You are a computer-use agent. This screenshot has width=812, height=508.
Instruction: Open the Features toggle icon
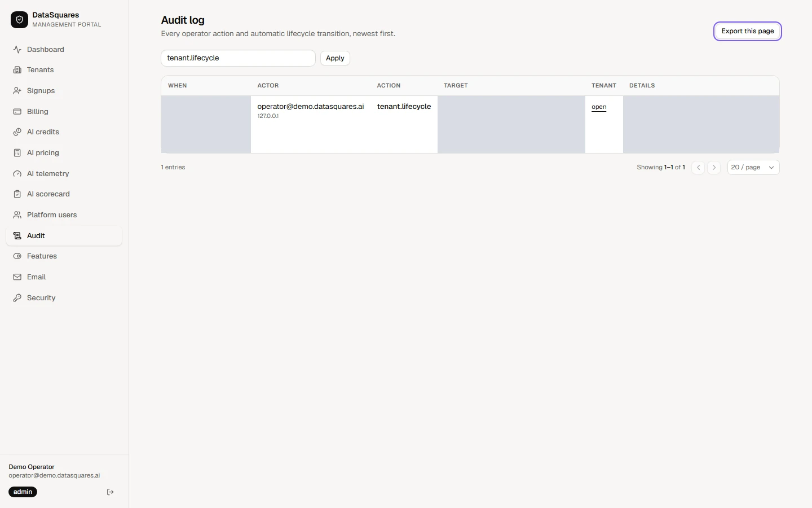17,256
